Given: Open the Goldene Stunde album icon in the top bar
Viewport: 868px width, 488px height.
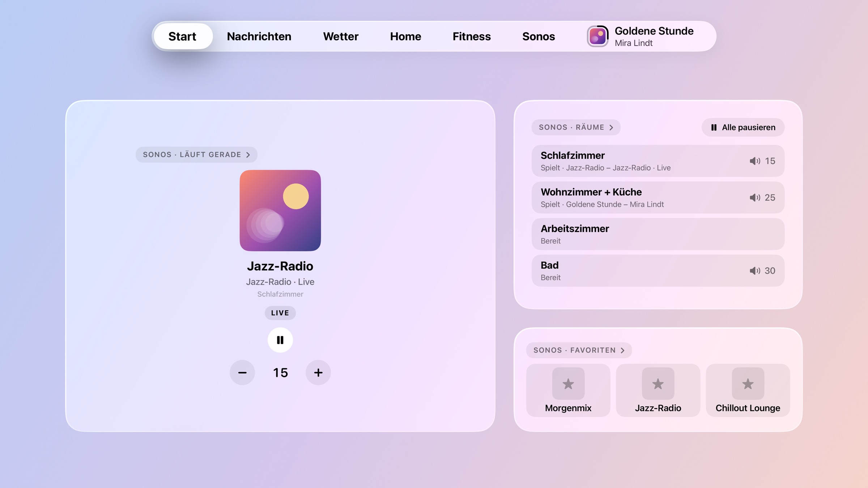Looking at the screenshot, I should pos(597,36).
